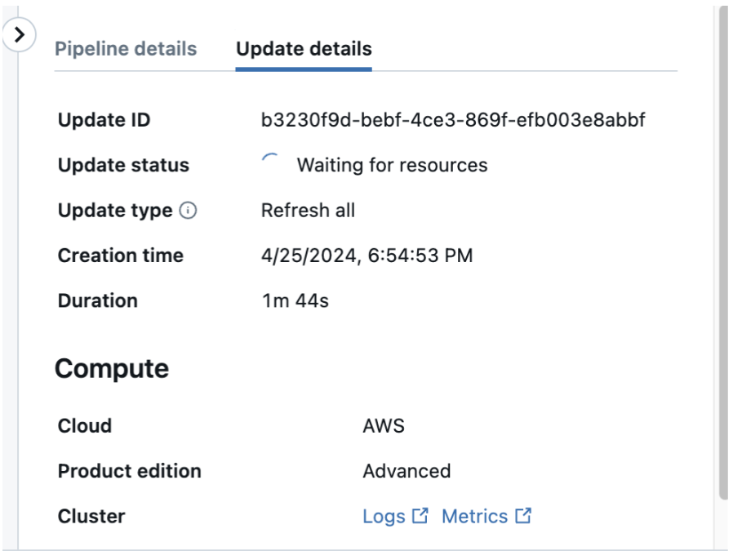Image resolution: width=733 pixels, height=560 pixels.
Task: Switch to the Pipeline details tab
Action: [x=126, y=49]
